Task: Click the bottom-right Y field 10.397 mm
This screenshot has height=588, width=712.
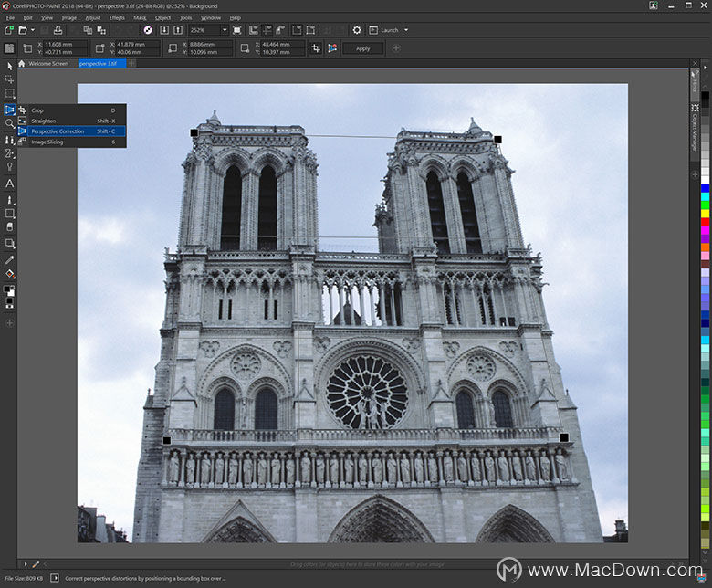Action: [x=283, y=52]
